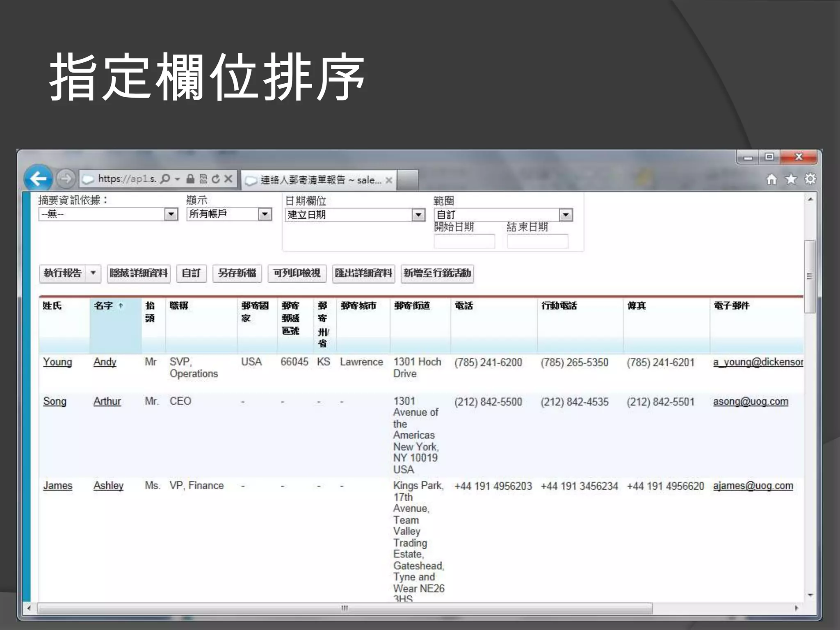Click the stop loading X in address bar
This screenshot has height=630, width=840.
pos(228,179)
